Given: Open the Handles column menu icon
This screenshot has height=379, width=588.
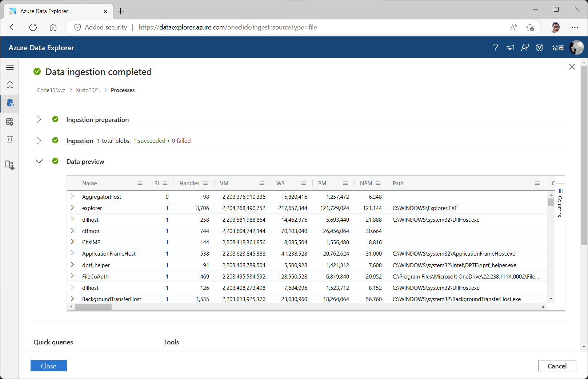Looking at the screenshot, I should pyautogui.click(x=205, y=183).
